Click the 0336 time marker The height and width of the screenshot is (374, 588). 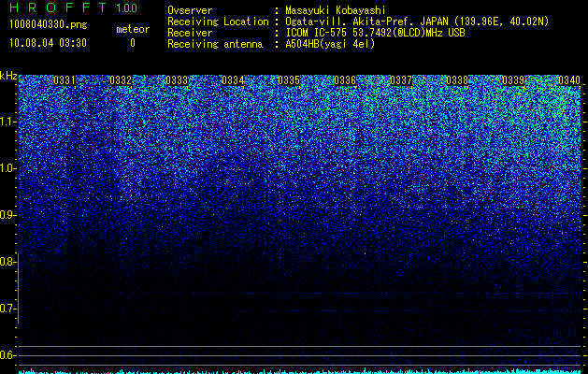(x=345, y=80)
